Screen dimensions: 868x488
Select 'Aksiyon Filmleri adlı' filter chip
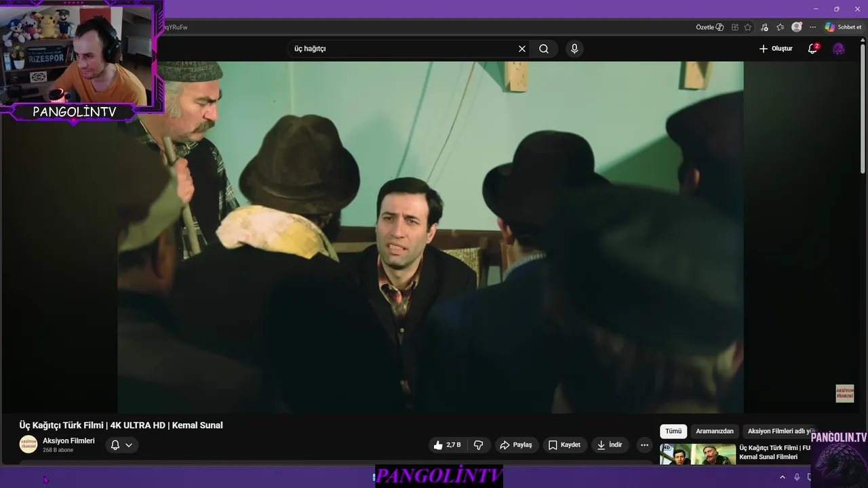coord(780,431)
